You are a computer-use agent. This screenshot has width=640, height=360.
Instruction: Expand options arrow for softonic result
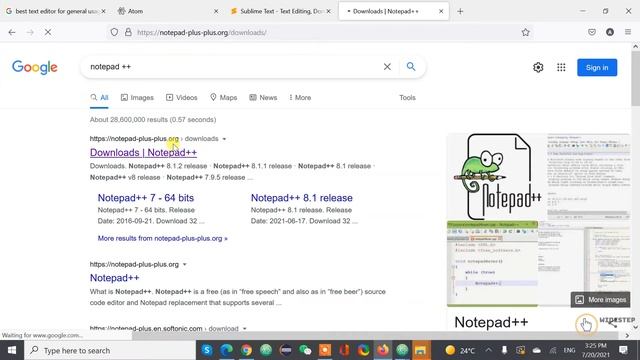tap(244, 329)
